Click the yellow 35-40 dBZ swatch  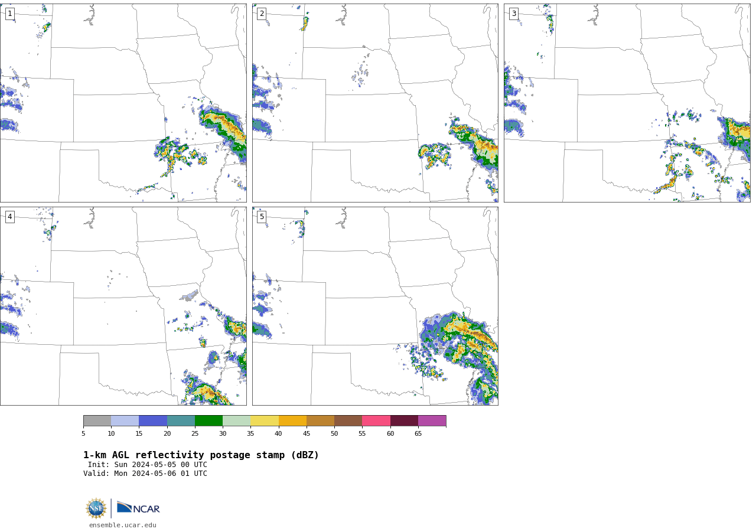(x=265, y=420)
